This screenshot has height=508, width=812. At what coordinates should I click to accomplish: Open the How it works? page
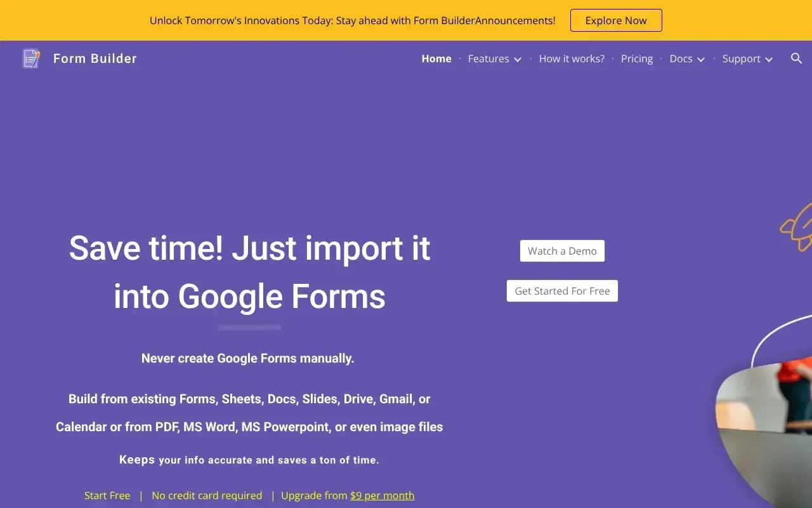pyautogui.click(x=571, y=58)
